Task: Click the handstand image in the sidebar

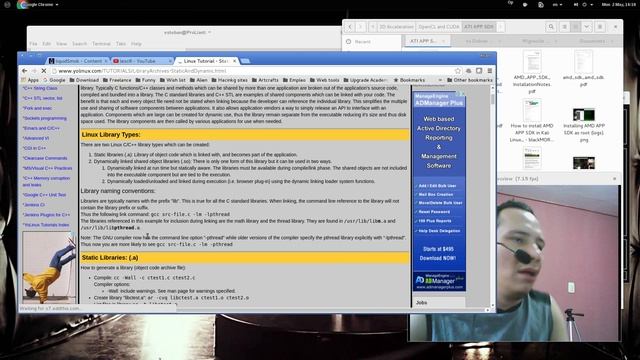Action: (x=49, y=267)
